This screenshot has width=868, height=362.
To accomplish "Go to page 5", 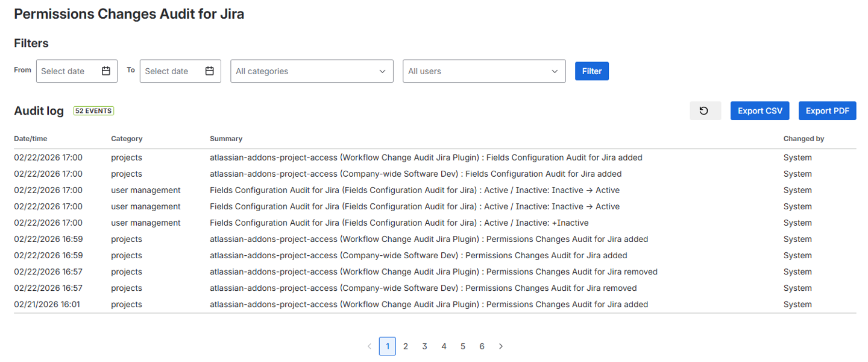I will pos(463,346).
